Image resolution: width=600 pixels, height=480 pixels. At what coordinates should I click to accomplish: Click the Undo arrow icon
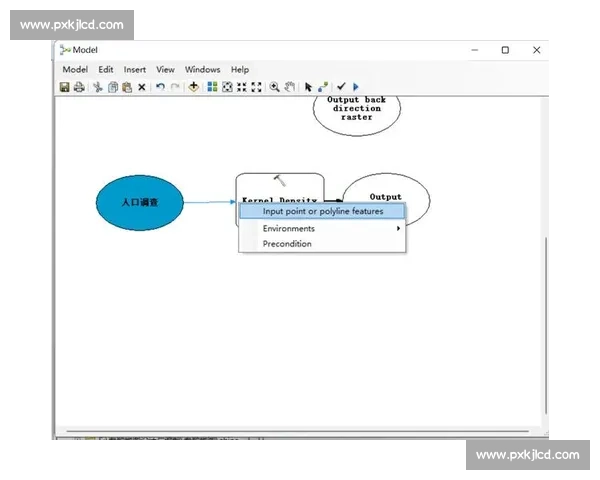tap(160, 87)
